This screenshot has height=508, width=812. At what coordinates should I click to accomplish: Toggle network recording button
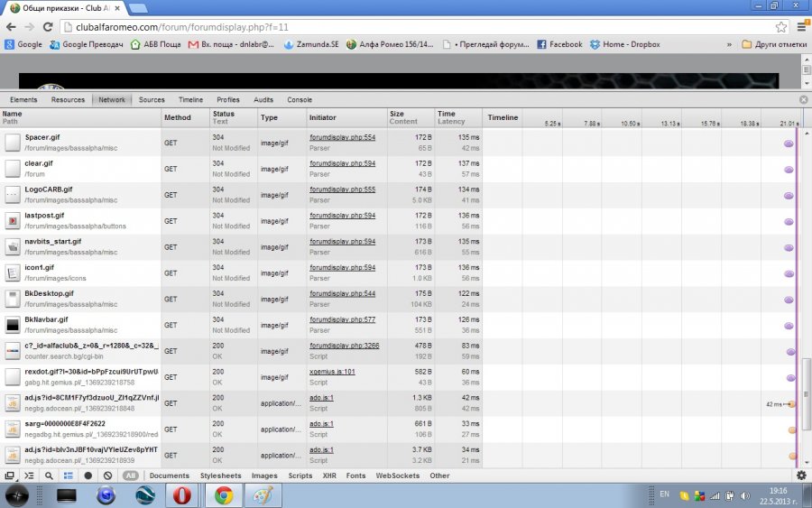[x=88, y=476]
